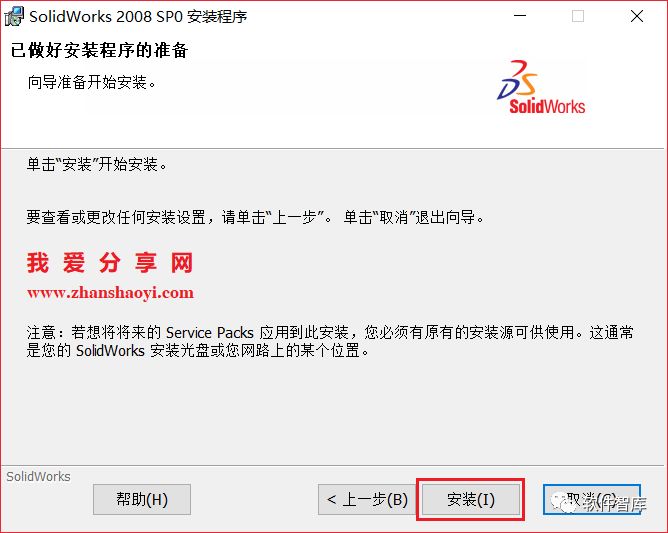
Task: Click the Service Packs note paragraph
Action: (x=330, y=341)
